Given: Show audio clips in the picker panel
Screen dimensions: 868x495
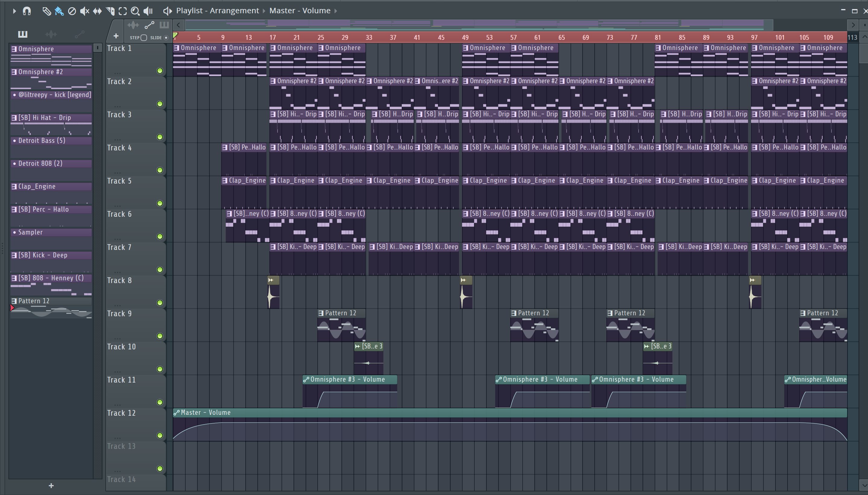Looking at the screenshot, I should coord(51,34).
